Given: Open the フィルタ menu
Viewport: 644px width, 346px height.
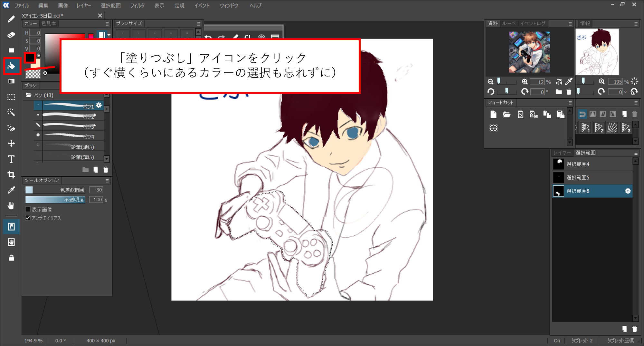Looking at the screenshot, I should [137, 5].
